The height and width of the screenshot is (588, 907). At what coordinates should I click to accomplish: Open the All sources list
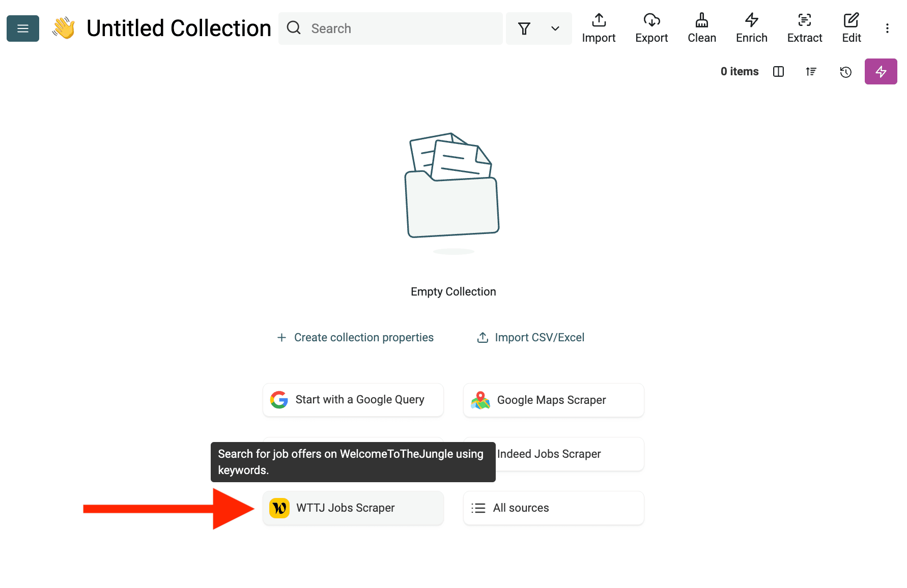(553, 508)
